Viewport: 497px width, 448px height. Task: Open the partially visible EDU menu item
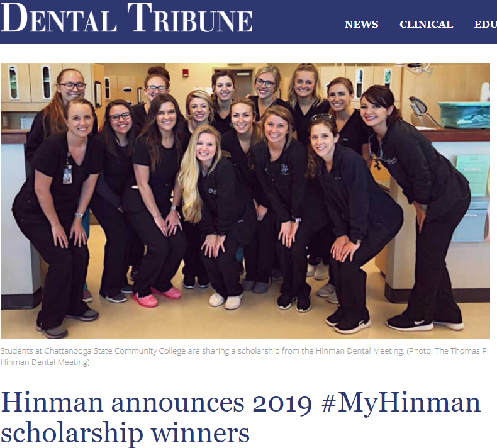coord(485,25)
